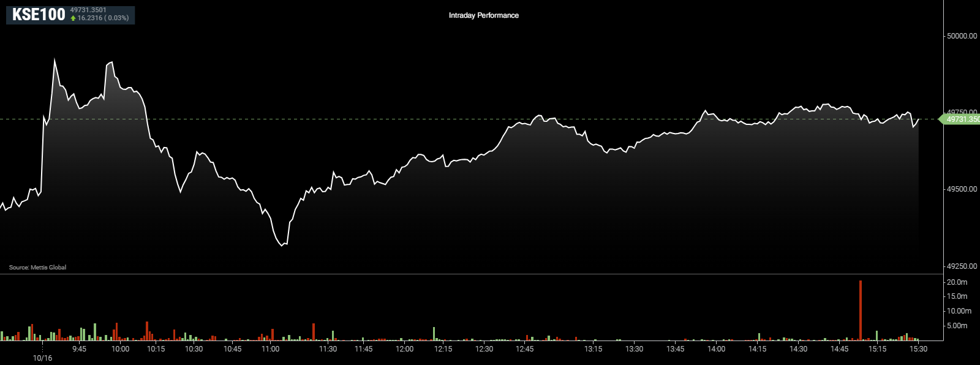Click the 50000.00 price axis label
980x365 pixels.
click(962, 36)
